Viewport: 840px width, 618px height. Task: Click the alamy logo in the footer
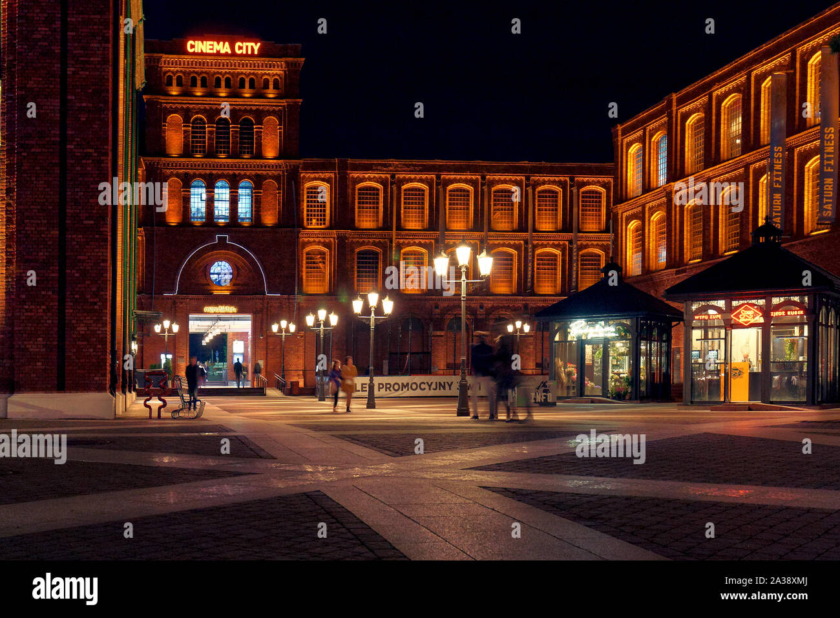(x=65, y=589)
